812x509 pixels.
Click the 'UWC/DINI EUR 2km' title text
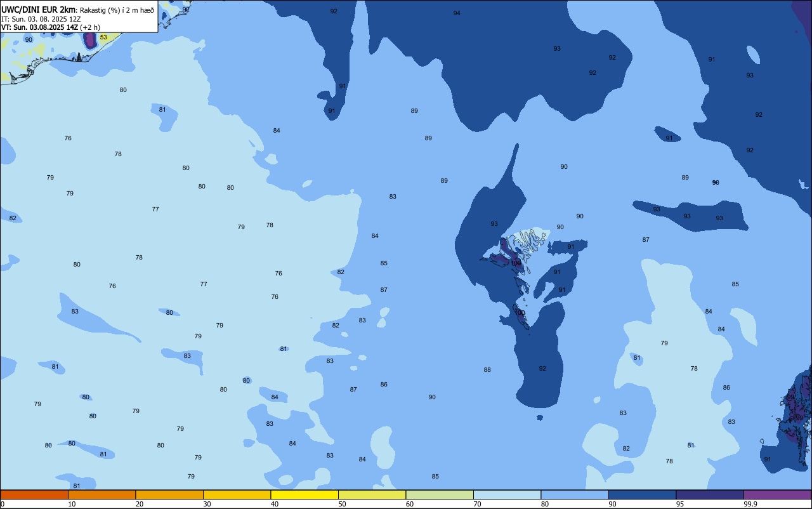point(38,10)
